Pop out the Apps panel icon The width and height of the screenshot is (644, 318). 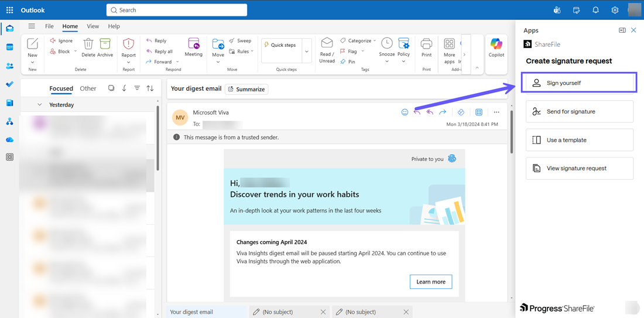click(x=622, y=30)
